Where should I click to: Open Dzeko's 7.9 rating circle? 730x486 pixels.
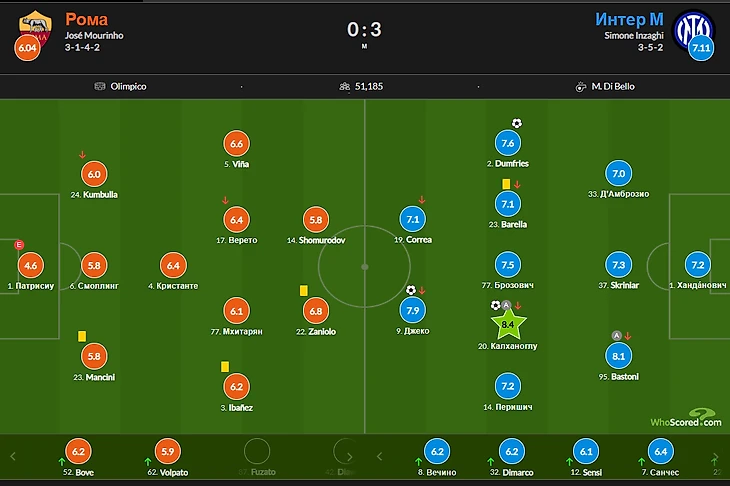(x=412, y=309)
